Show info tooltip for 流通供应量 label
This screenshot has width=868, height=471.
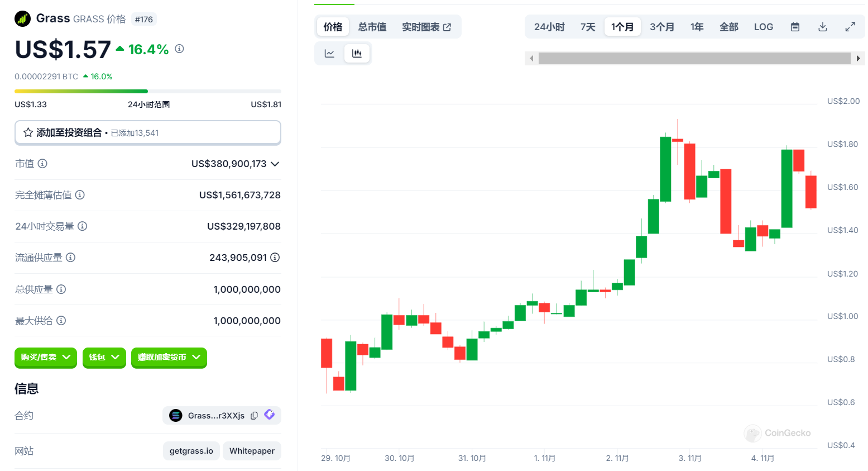pos(70,258)
